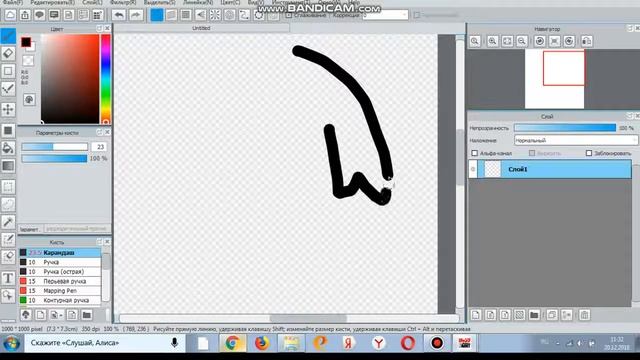Viewport: 640px width, 360px height.
Task: Click the Undo arrow in toolbar
Action: click(x=119, y=16)
